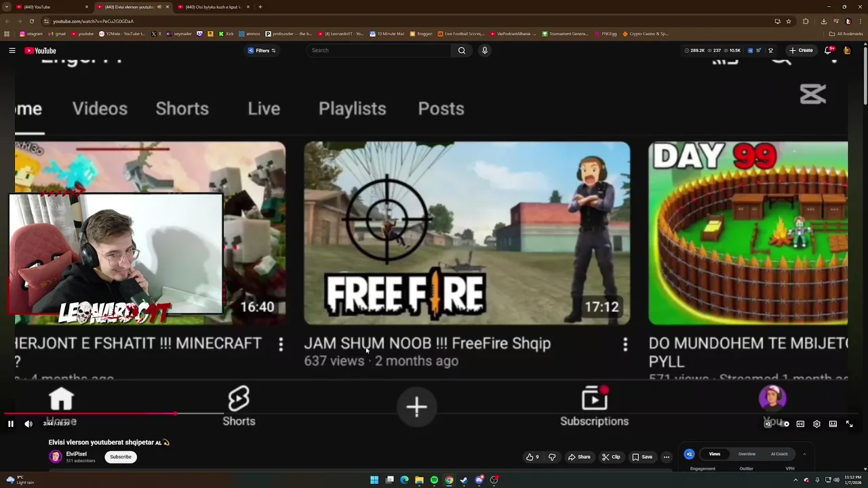Screen dimensions: 868x488
Task: Open the player settings gear
Action: [816, 424]
